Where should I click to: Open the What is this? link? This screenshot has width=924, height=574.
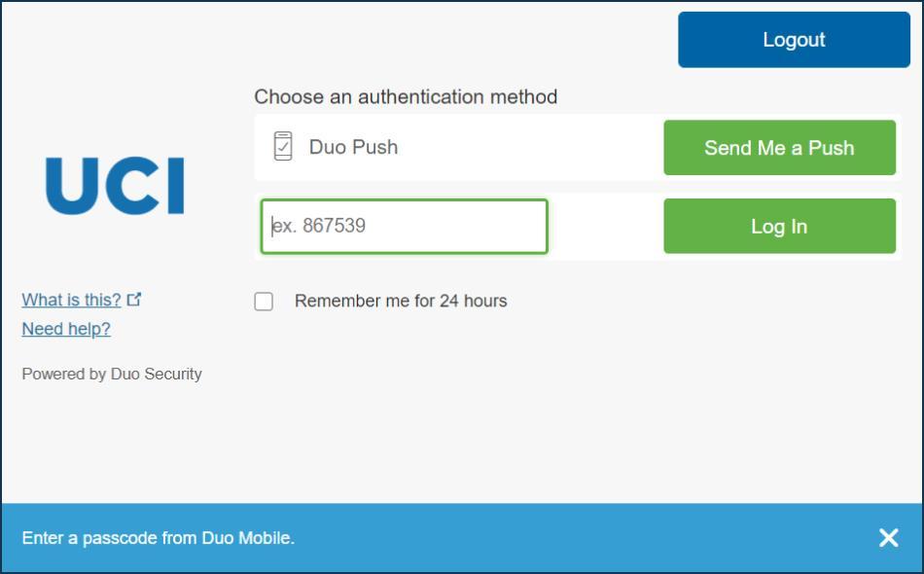71,300
